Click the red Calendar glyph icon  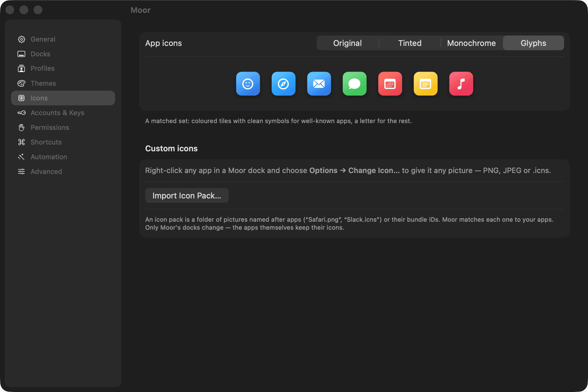tap(390, 84)
